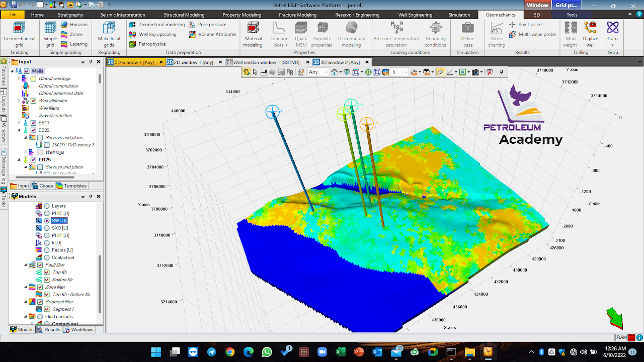Collapse the Zone filter node
This screenshot has width=644, height=362.
coord(26,287)
